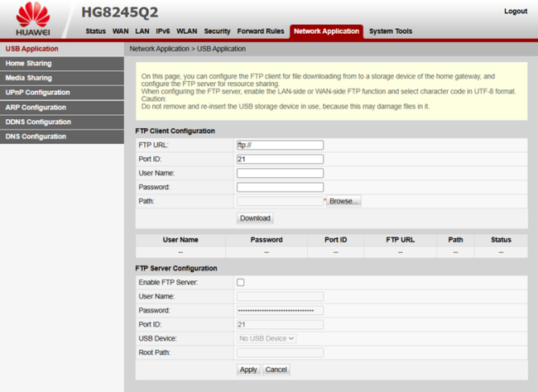Open UPnP Configuration page

pyautogui.click(x=37, y=93)
